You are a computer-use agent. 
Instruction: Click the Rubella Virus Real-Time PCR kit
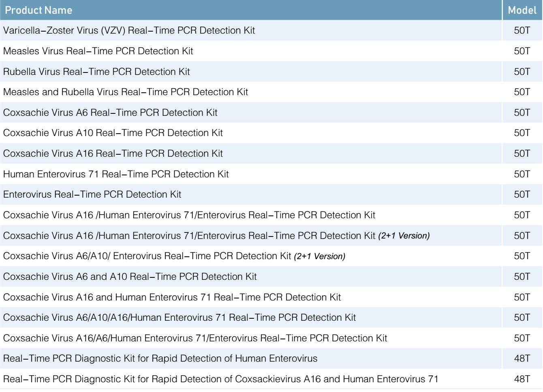(x=96, y=72)
